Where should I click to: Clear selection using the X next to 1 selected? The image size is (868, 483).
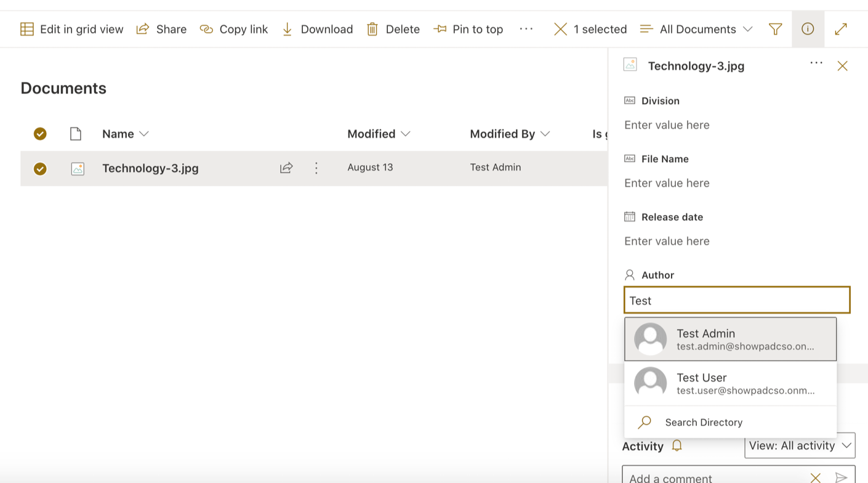(560, 29)
